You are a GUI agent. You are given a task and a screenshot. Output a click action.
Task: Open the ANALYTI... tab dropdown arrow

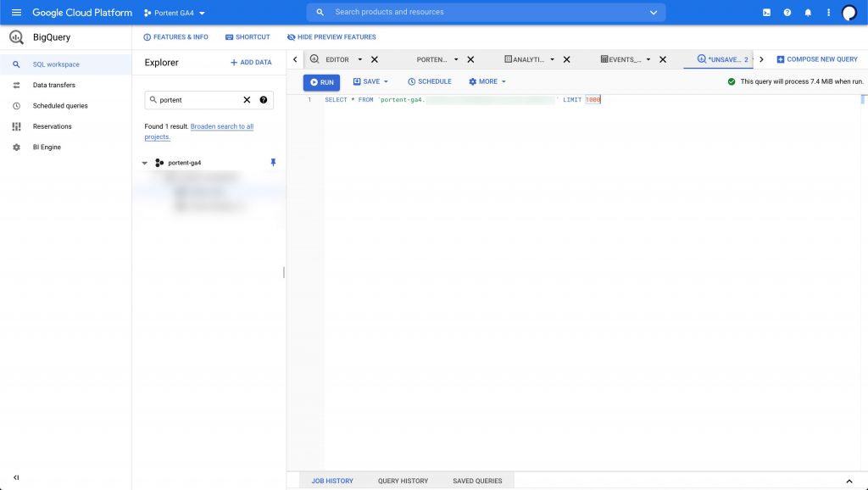(552, 60)
